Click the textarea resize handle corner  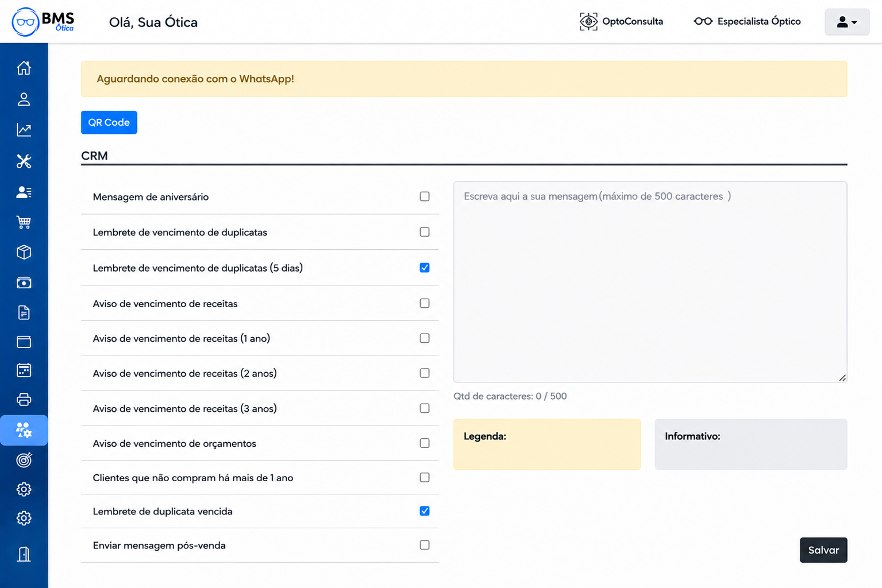[x=842, y=377]
